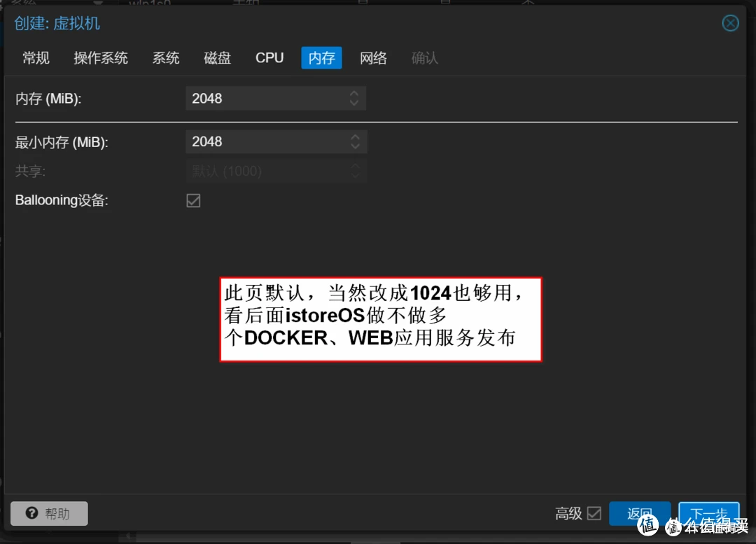Click the Ballooning设备 label
756x544 pixels.
[x=62, y=200]
